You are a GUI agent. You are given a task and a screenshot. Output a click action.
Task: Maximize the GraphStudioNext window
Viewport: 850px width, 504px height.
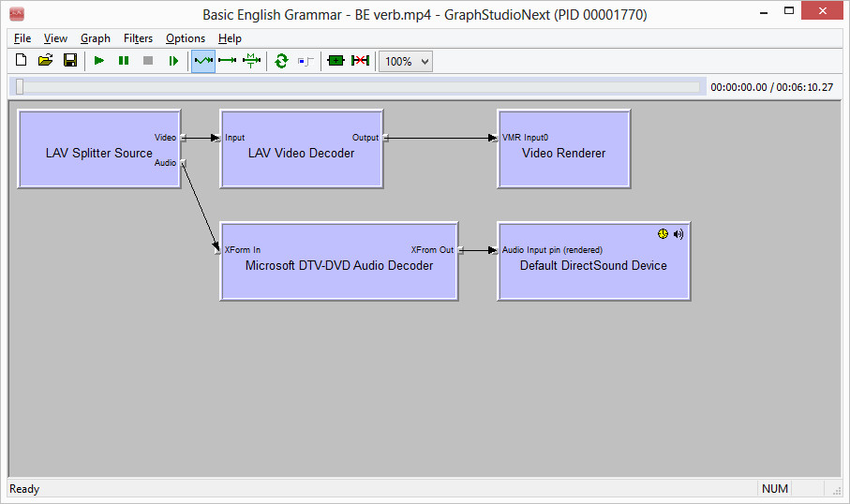pyautogui.click(x=789, y=11)
